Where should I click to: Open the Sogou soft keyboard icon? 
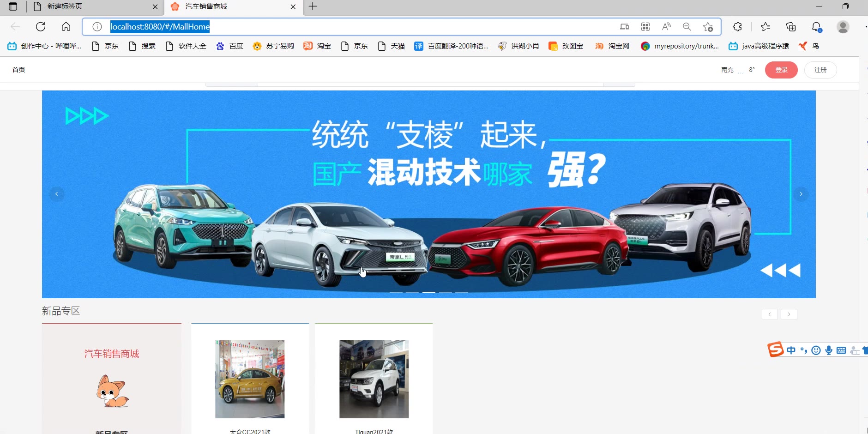click(841, 350)
